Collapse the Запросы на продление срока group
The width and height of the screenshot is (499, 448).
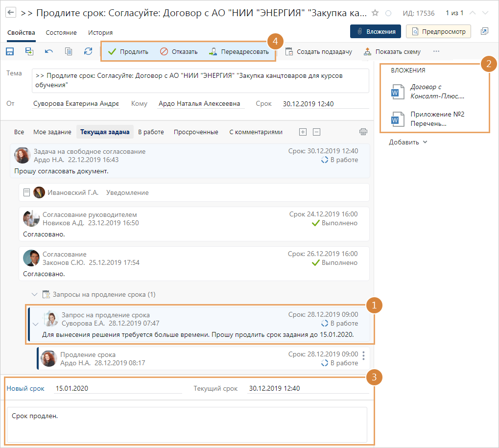[34, 294]
